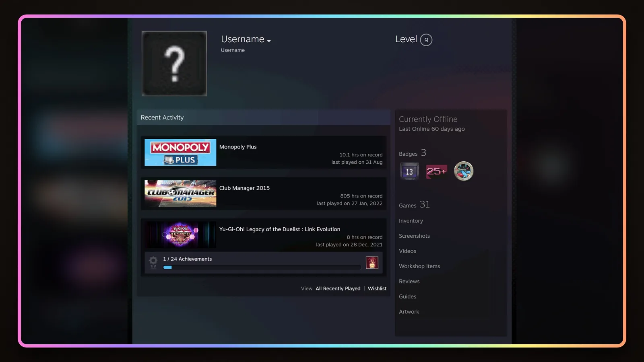Open the Username dropdown arrow

tap(269, 41)
